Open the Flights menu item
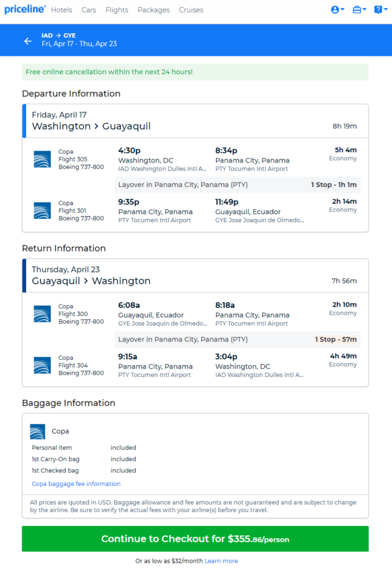This screenshot has width=392, height=584. coord(117,10)
